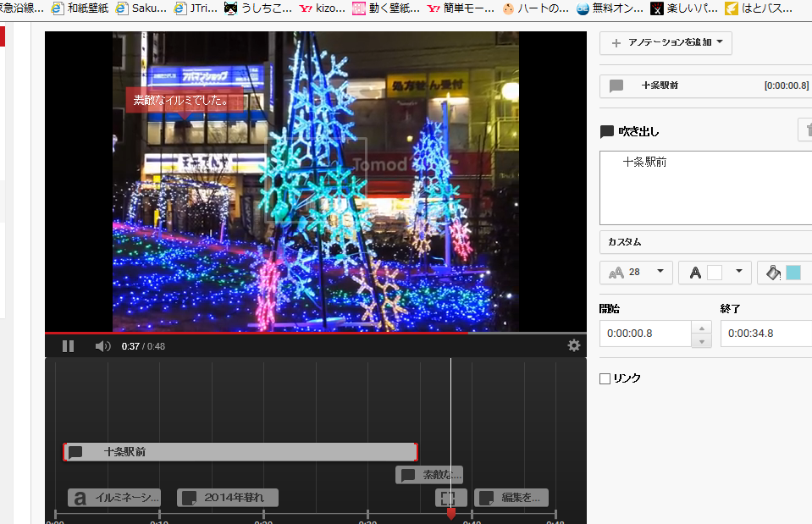The height and width of the screenshot is (524, 812).
Task: Click the plus icon on add annotation button
Action: pyautogui.click(x=616, y=43)
